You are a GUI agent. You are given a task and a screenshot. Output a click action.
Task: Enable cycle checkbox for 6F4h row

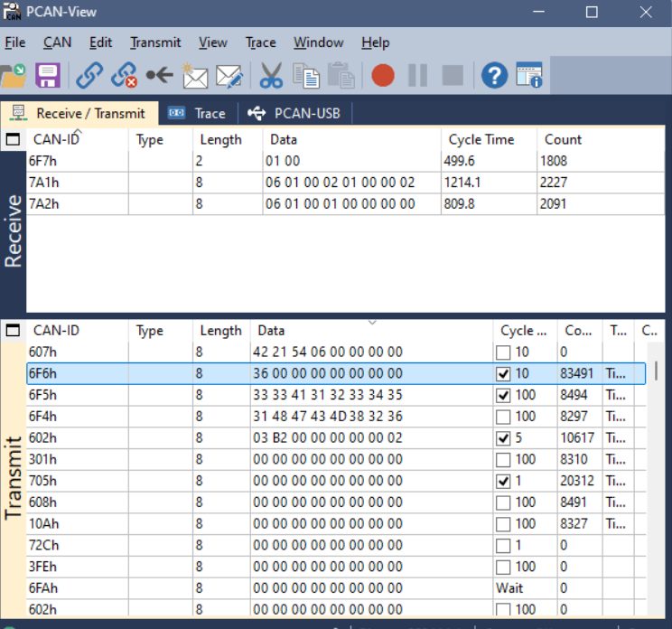(x=504, y=417)
